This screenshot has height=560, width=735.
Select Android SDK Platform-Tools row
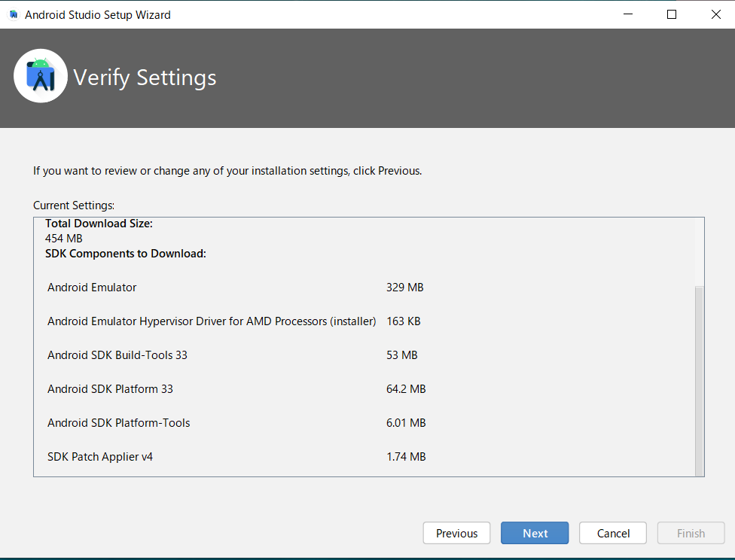(235, 423)
